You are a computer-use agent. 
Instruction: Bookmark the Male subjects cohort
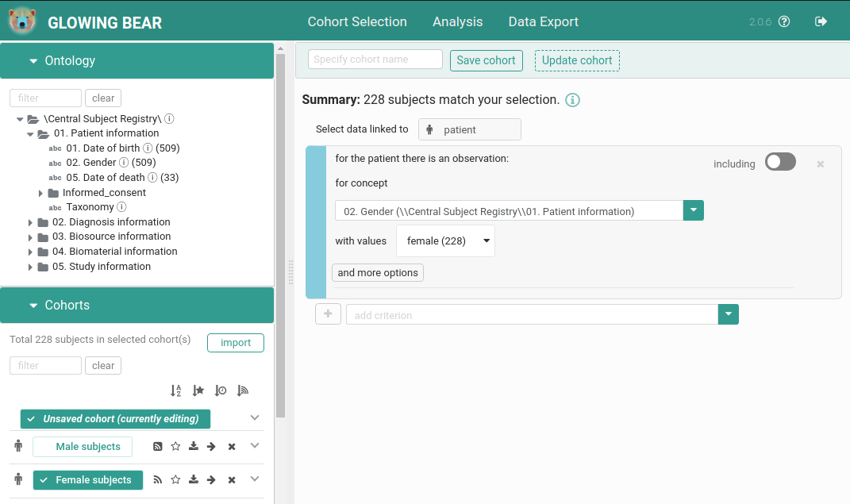[175, 447]
